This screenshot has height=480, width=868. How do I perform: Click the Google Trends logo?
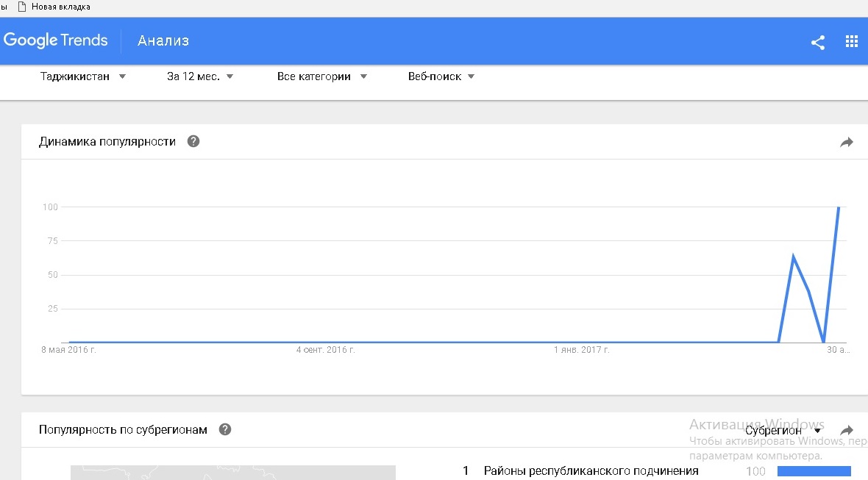56,40
